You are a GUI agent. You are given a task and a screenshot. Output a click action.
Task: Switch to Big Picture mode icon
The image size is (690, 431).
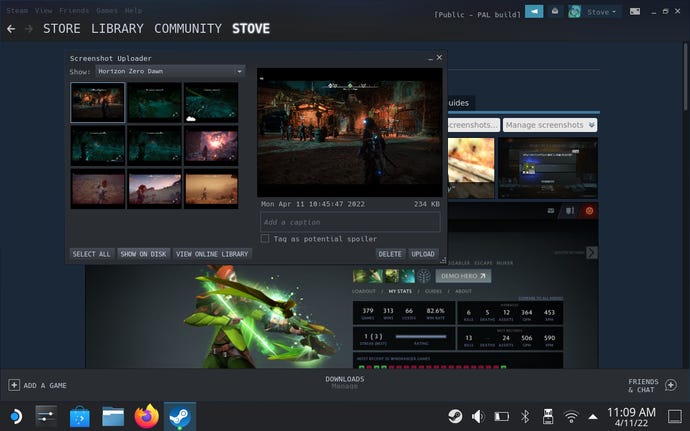pyautogui.click(x=635, y=12)
